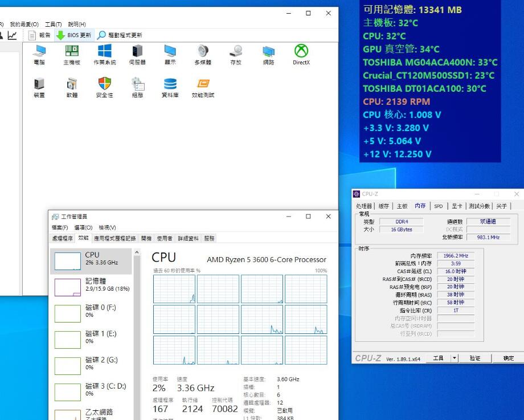Image resolution: width=524 pixels, height=420 pixels.
Task: Switch to CPU-Z 内存 tab
Action: [x=420, y=206]
